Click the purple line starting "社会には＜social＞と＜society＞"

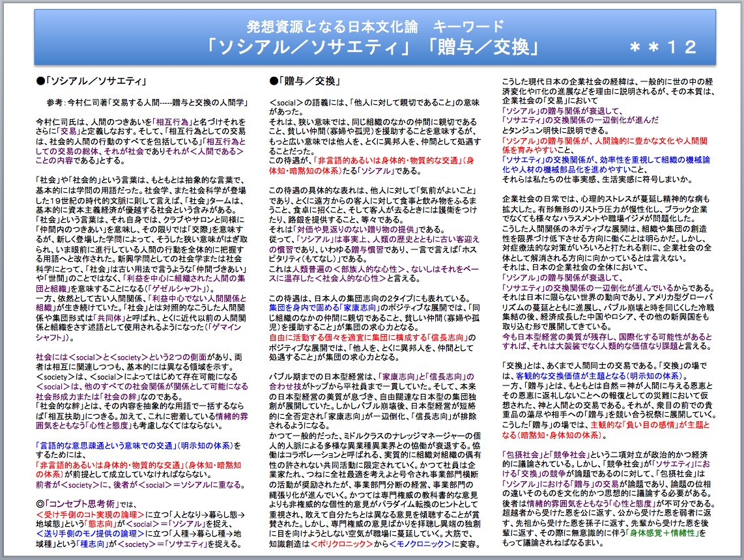point(139,357)
